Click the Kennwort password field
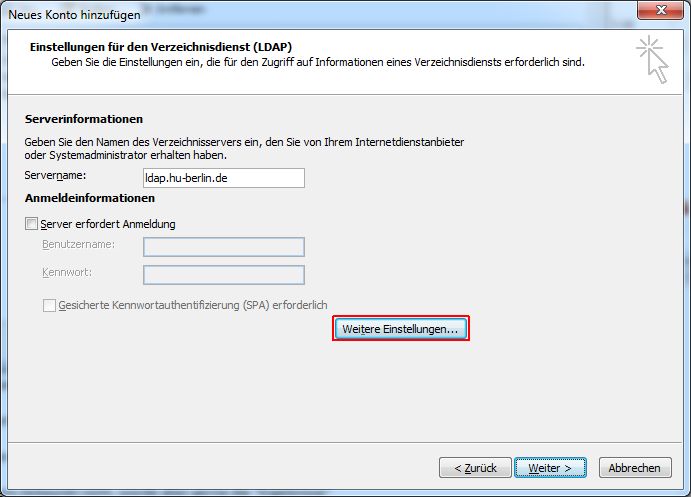Image resolution: width=691 pixels, height=497 pixels. coord(223,275)
